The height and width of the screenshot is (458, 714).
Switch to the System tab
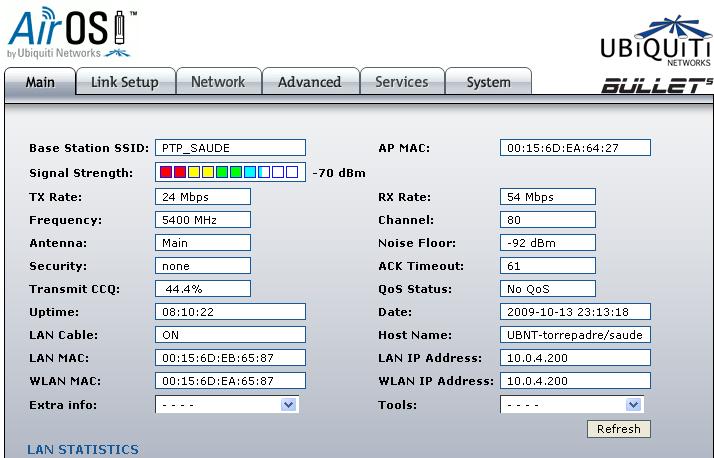[x=488, y=82]
